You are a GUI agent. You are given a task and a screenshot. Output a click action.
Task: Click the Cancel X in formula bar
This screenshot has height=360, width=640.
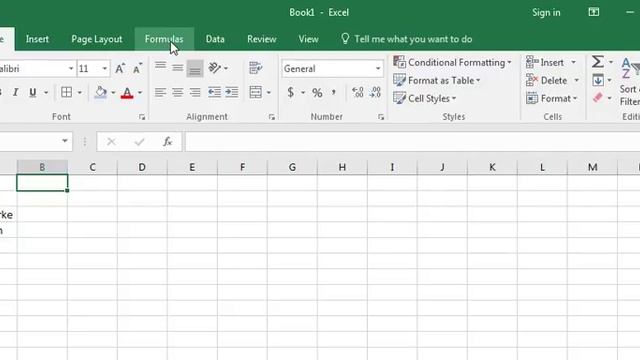[x=111, y=142]
